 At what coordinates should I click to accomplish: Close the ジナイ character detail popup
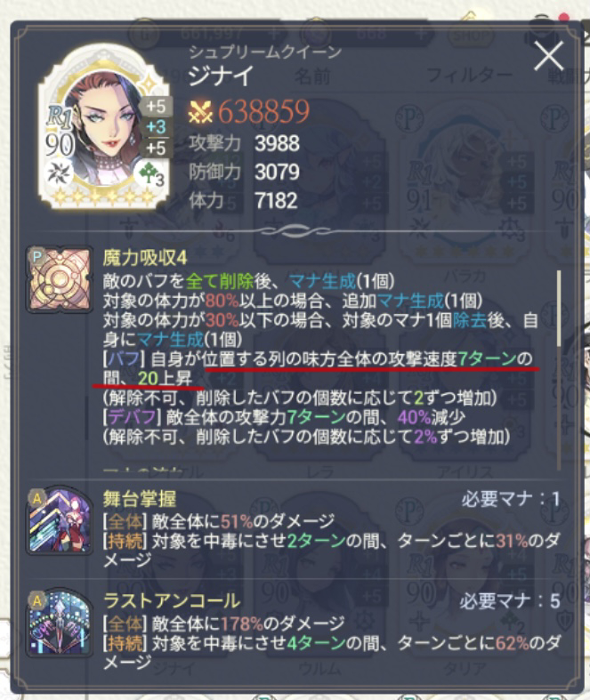point(549,56)
